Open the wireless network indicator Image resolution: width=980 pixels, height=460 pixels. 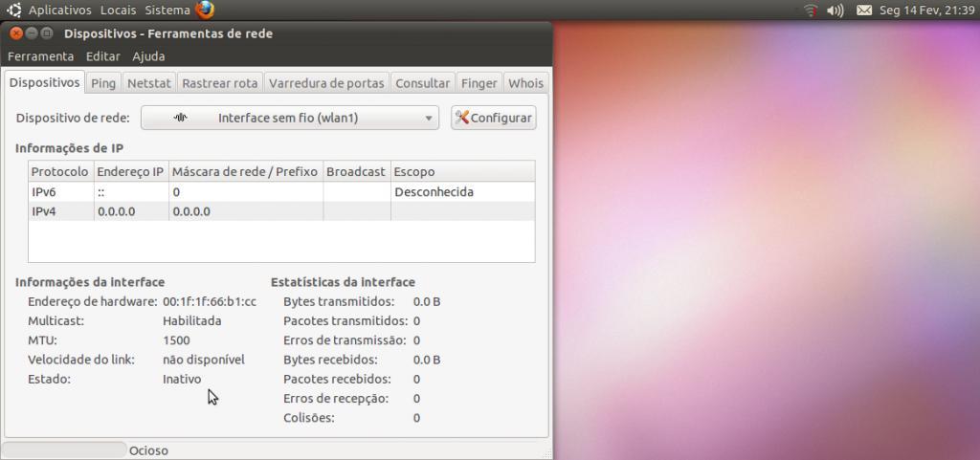(811, 11)
